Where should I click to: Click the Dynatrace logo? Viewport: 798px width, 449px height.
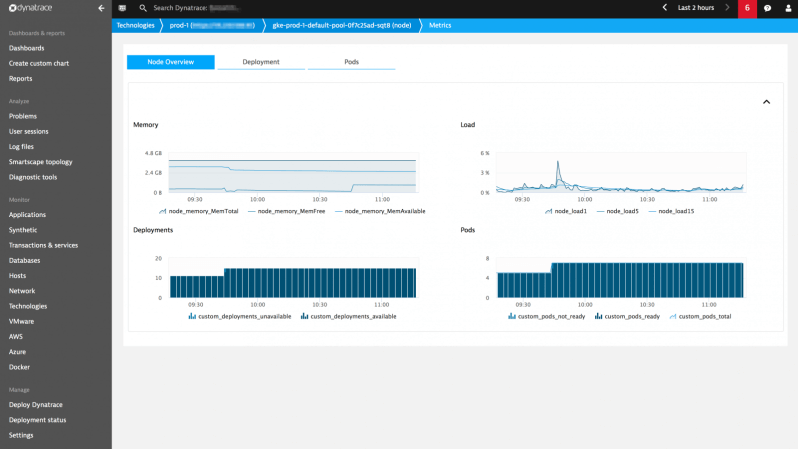pos(31,8)
